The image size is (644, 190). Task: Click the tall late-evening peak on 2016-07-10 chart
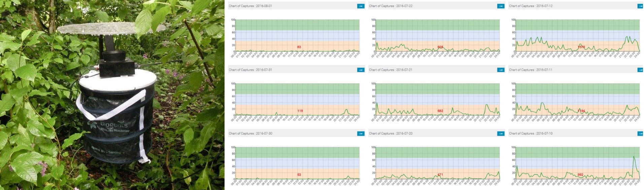click(634, 157)
